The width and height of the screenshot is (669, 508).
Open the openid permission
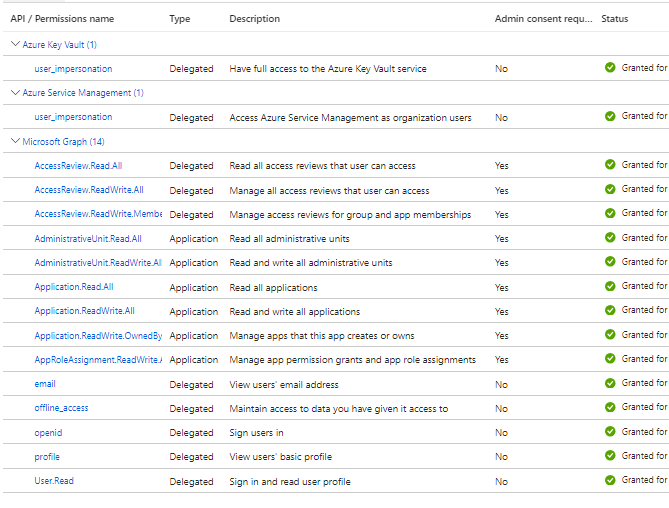click(x=48, y=433)
